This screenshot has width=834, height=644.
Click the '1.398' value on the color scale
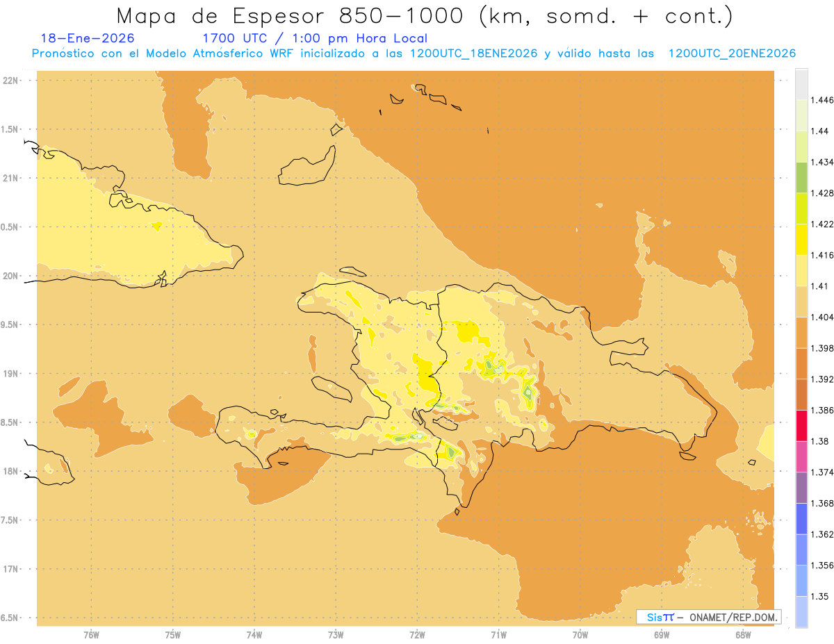point(821,348)
